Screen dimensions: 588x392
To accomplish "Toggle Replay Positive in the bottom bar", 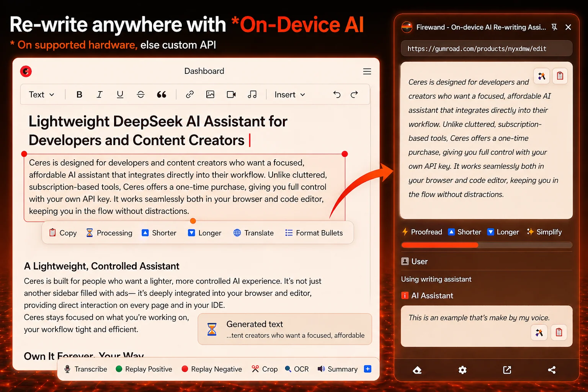I will (x=144, y=369).
